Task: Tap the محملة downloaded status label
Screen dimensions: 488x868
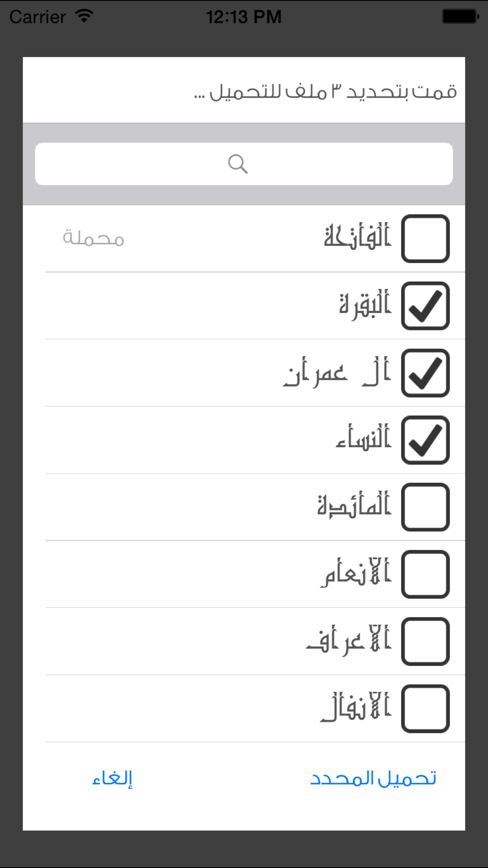Action: click(x=93, y=238)
